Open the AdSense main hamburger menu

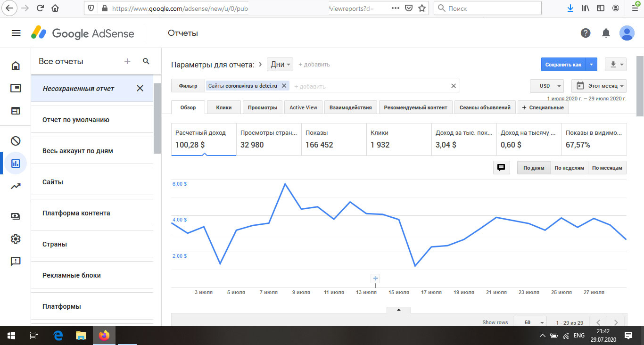pos(16,33)
